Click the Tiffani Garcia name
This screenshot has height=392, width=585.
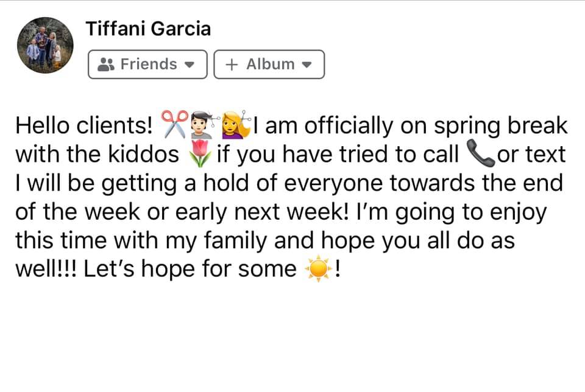click(147, 28)
